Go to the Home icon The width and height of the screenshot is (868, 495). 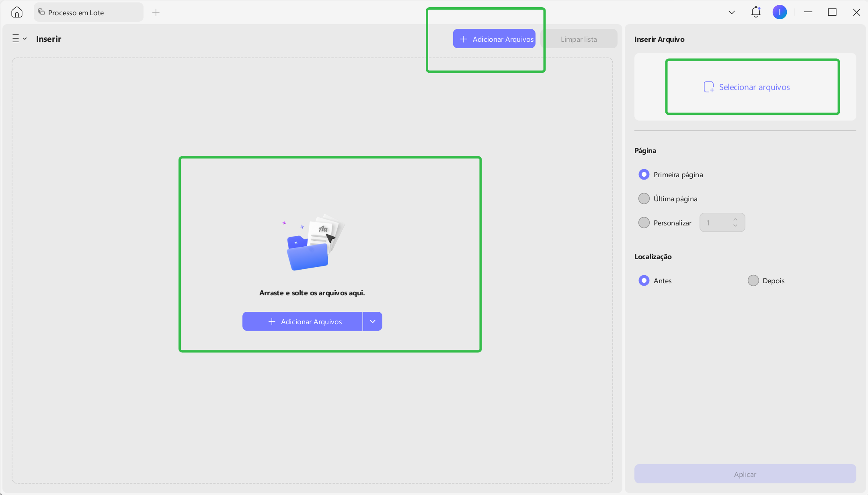(16, 12)
